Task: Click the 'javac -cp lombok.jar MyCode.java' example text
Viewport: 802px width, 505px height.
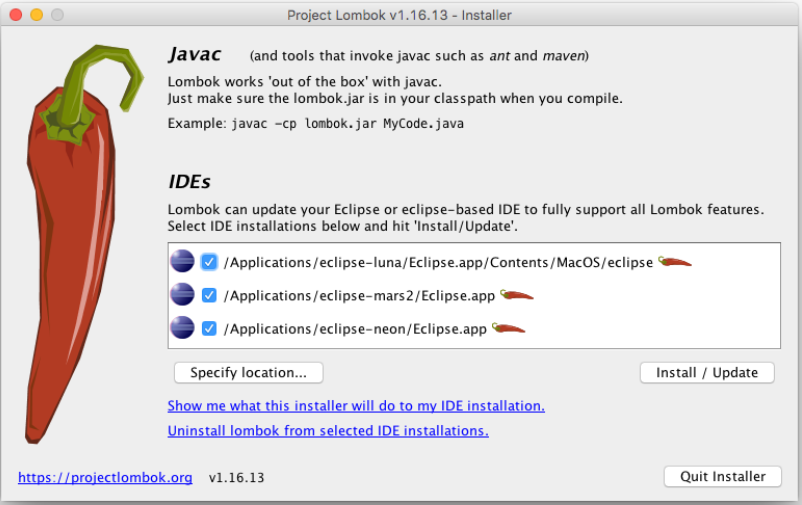Action: 347,124
